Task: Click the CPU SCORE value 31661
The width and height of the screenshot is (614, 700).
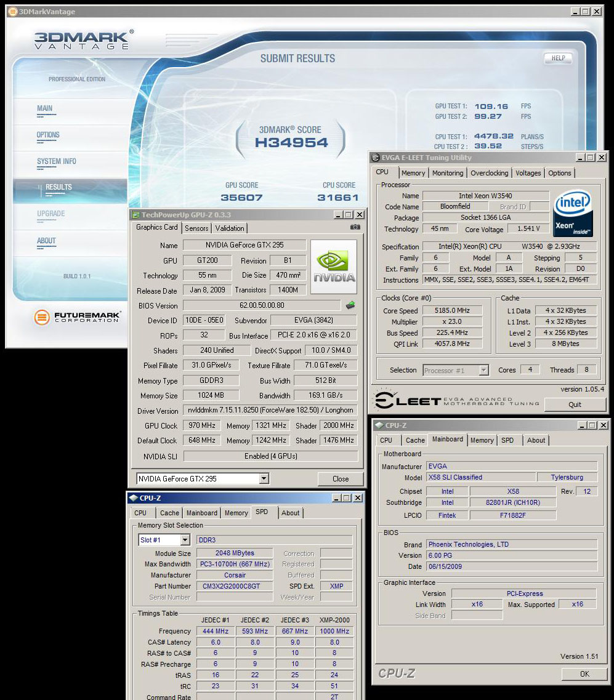Action: coord(338,198)
